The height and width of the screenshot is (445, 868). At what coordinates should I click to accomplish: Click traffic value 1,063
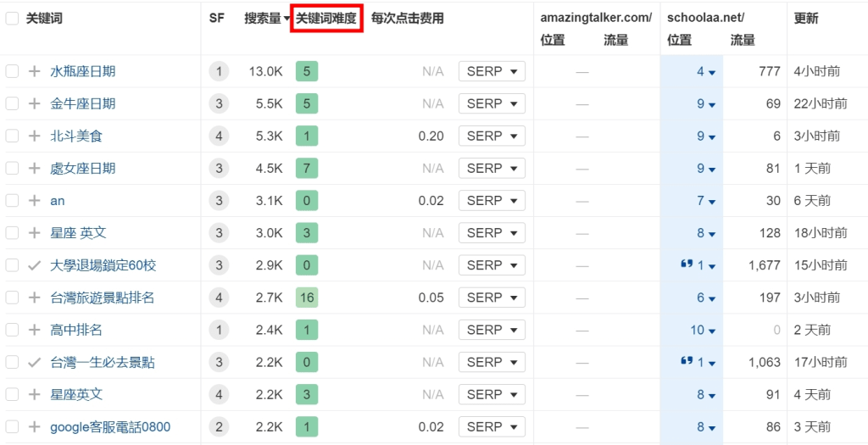tap(765, 363)
